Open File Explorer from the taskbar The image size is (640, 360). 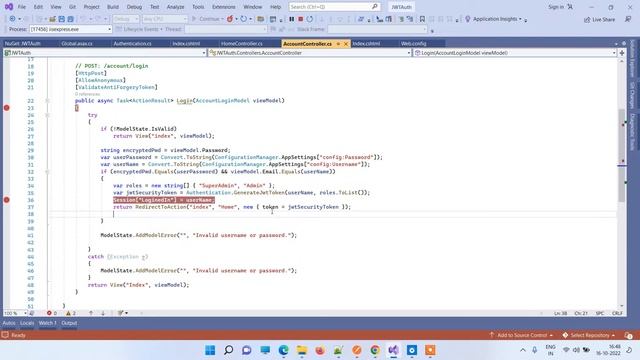coord(302,350)
